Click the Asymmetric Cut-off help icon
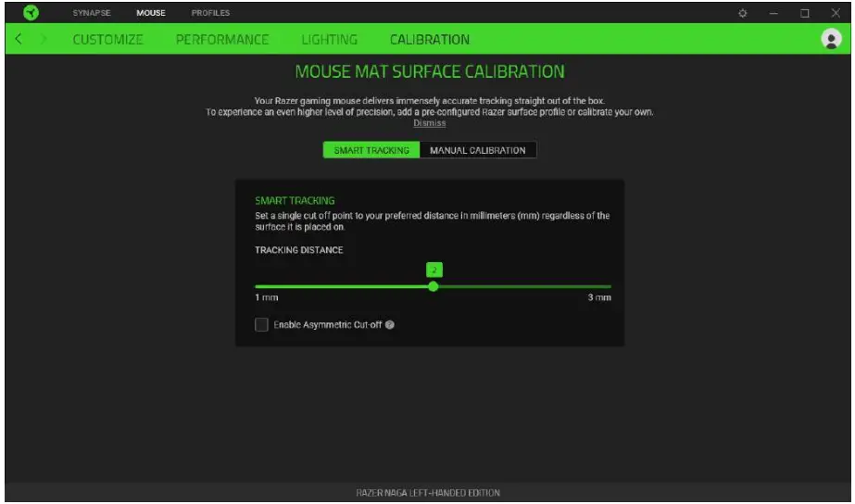Image resolution: width=855 pixels, height=504 pixels. click(x=389, y=324)
